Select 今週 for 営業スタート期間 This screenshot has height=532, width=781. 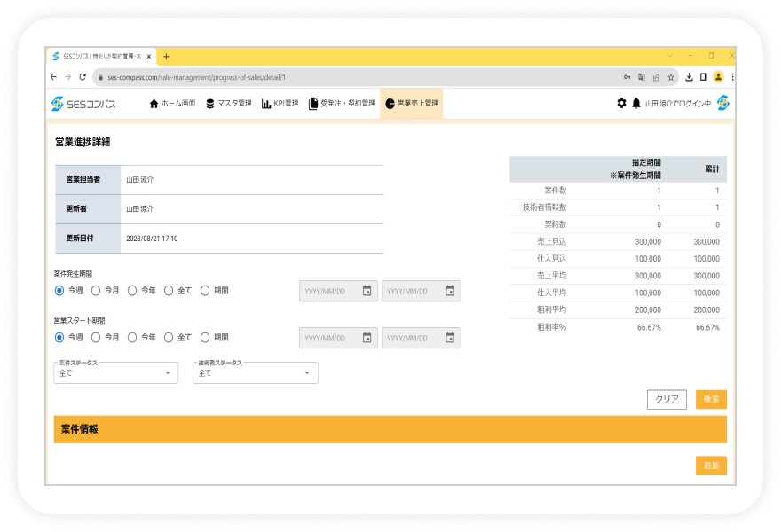coord(59,338)
